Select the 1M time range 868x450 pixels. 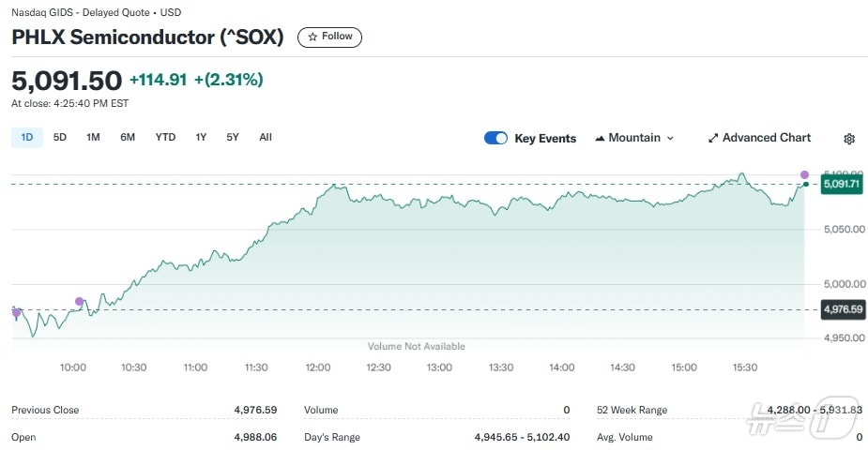pos(93,137)
